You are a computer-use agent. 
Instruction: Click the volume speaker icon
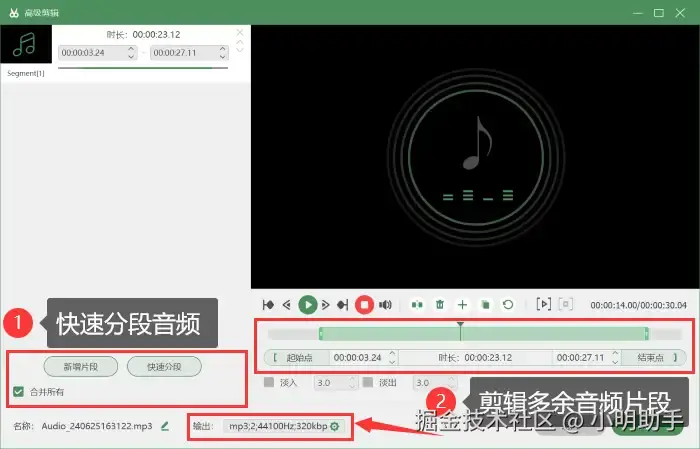[x=385, y=305]
